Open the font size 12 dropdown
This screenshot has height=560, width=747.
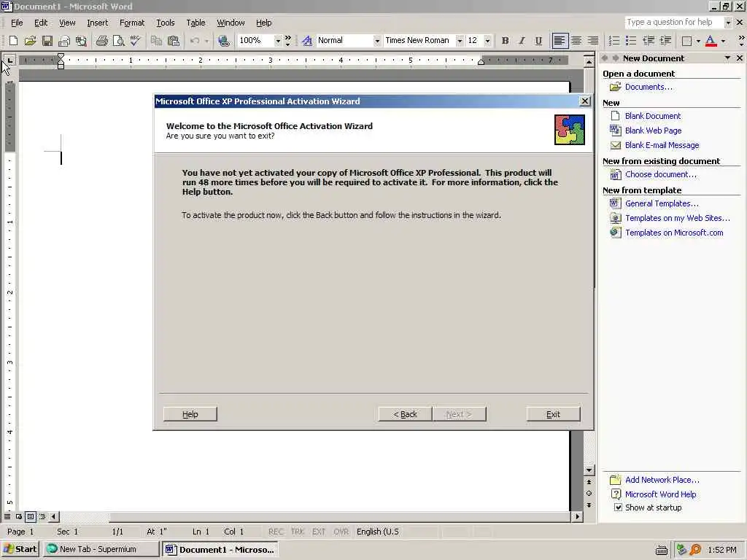[x=487, y=41]
